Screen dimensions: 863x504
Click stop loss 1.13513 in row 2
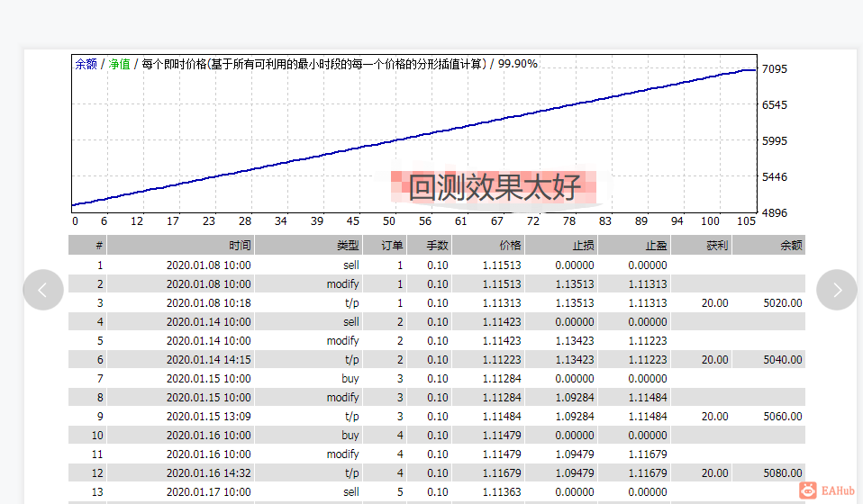(x=575, y=284)
